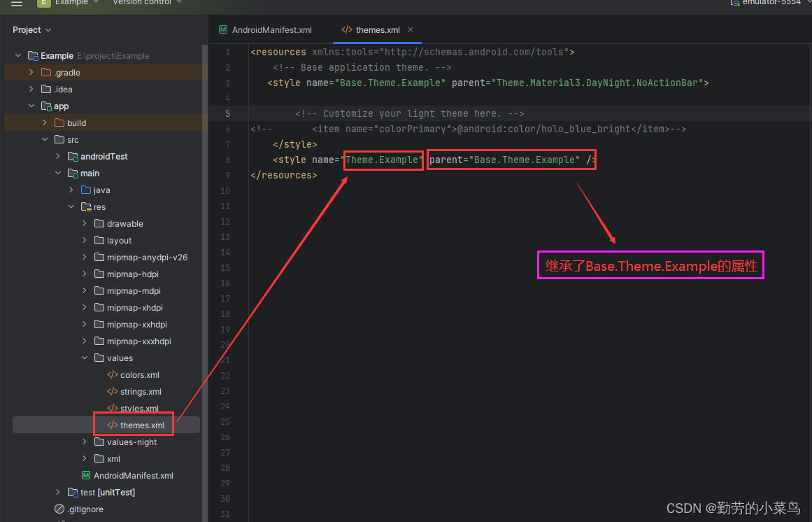This screenshot has width=812, height=522.
Task: Click the colors.xml file icon
Action: pos(112,374)
